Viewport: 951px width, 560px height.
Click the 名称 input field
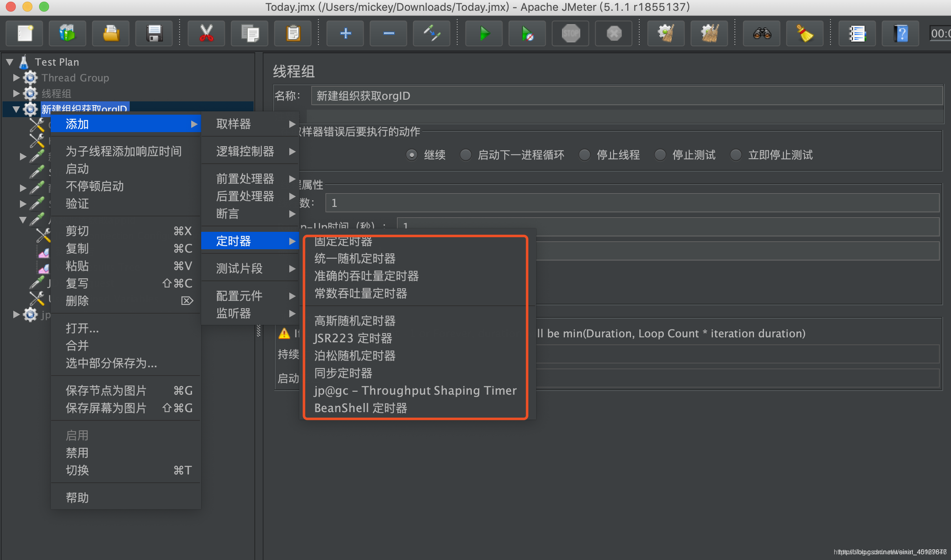pyautogui.click(x=627, y=96)
